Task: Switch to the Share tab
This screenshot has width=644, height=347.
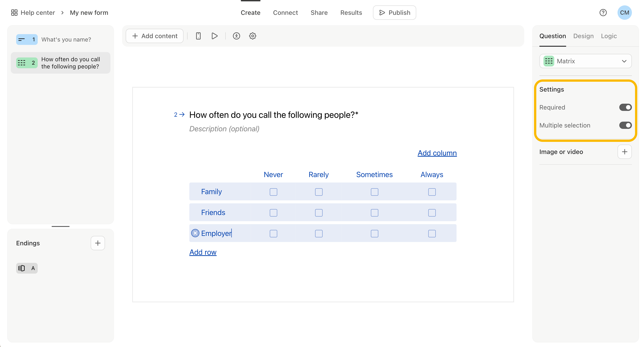Action: pos(319,13)
